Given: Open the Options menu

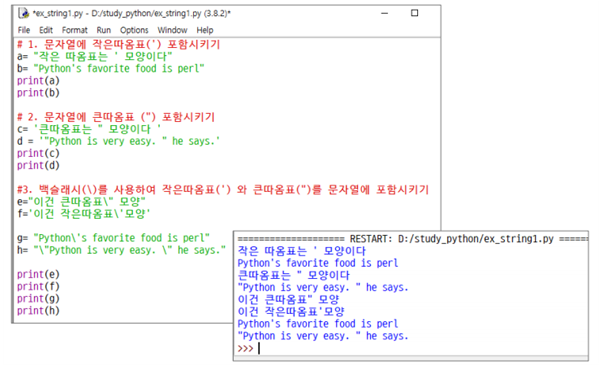Looking at the screenshot, I should (134, 30).
